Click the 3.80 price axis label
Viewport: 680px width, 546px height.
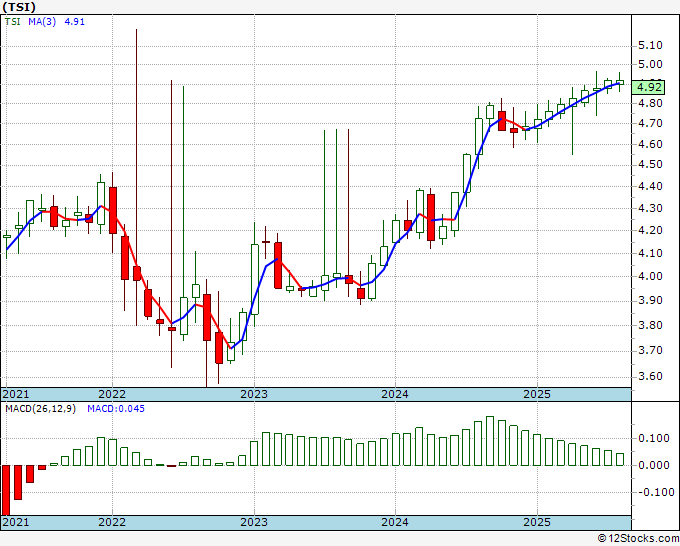click(x=650, y=325)
